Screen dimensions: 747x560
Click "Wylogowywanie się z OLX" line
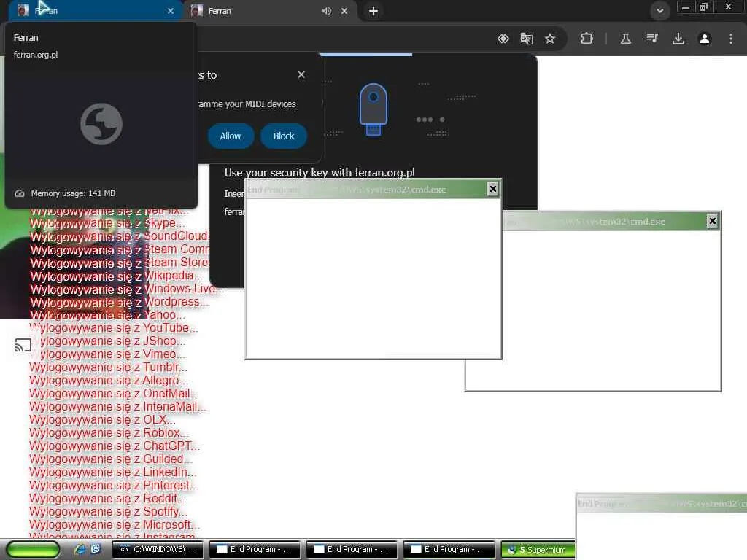click(102, 420)
